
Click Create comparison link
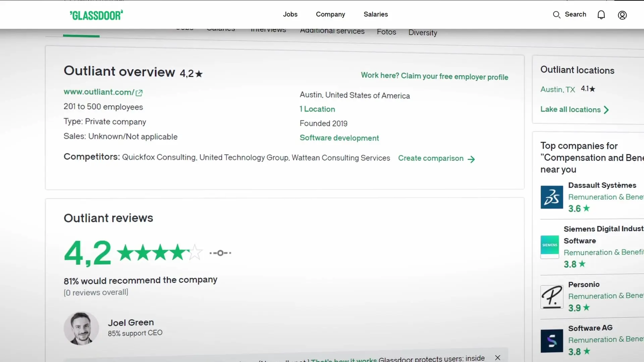pos(431,158)
